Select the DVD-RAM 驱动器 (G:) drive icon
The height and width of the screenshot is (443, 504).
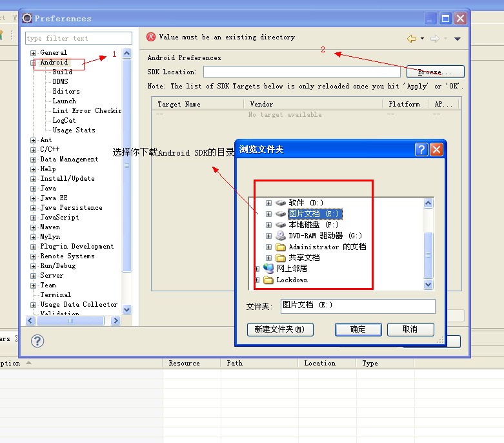point(281,236)
